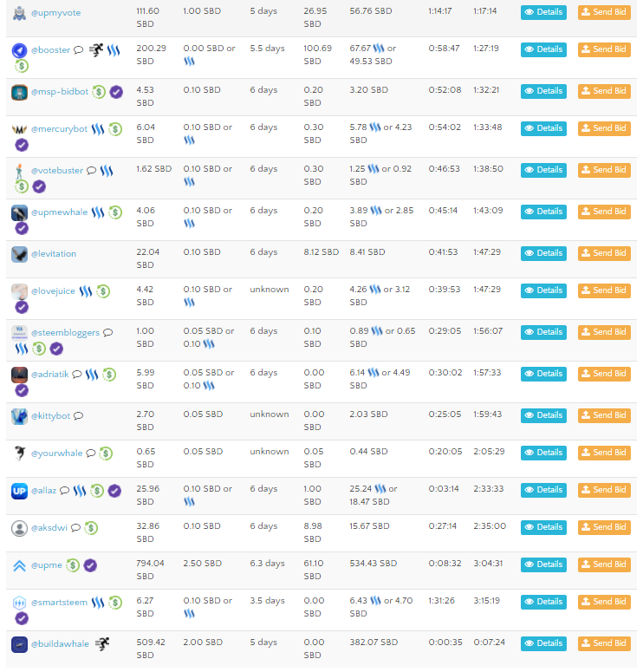Click the purple checkmark badge next to @upme

pos(90,565)
